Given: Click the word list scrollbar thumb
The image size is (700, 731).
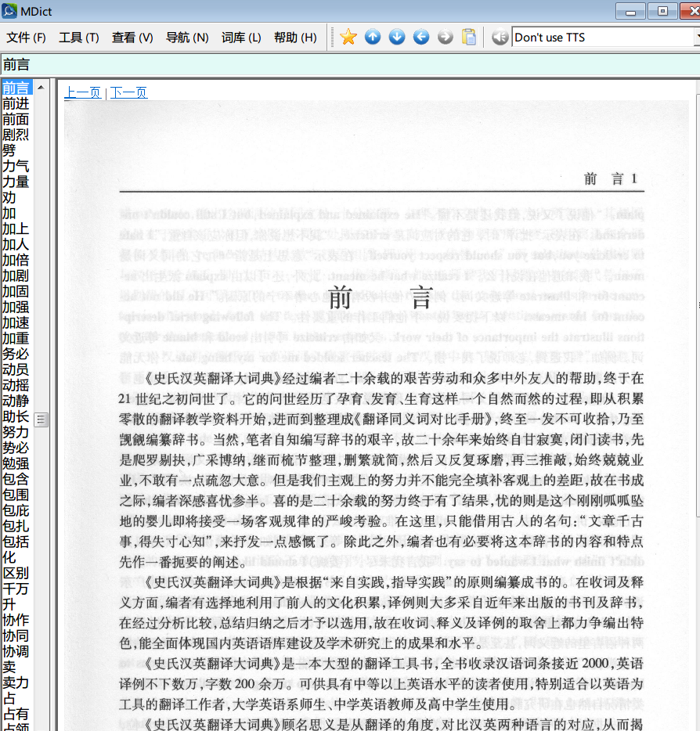Looking at the screenshot, I should click(41, 420).
